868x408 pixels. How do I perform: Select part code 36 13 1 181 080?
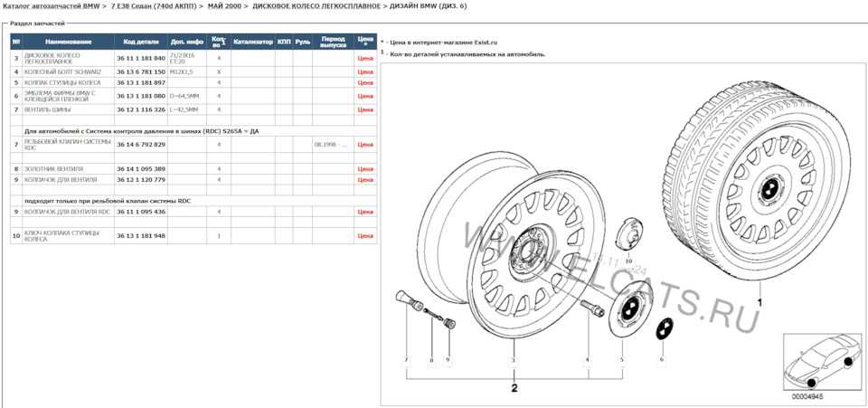(141, 96)
